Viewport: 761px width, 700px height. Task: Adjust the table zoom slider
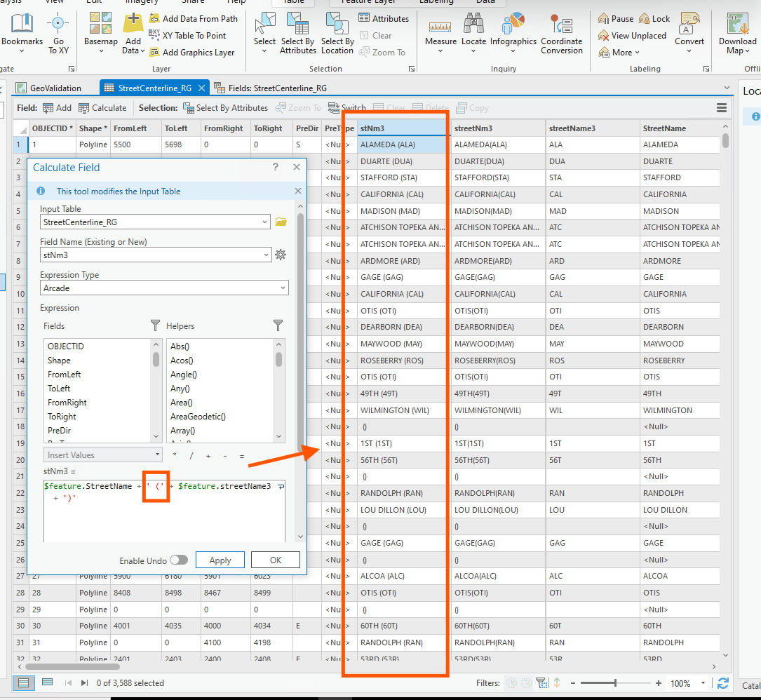[615, 683]
